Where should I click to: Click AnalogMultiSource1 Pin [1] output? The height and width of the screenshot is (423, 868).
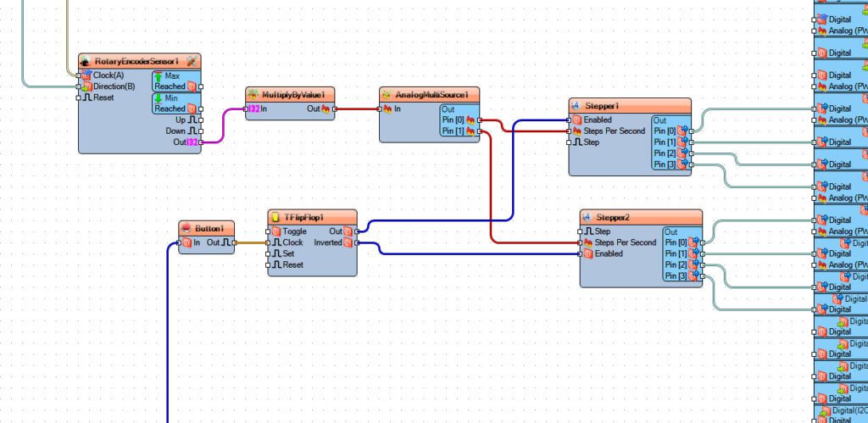(x=480, y=131)
